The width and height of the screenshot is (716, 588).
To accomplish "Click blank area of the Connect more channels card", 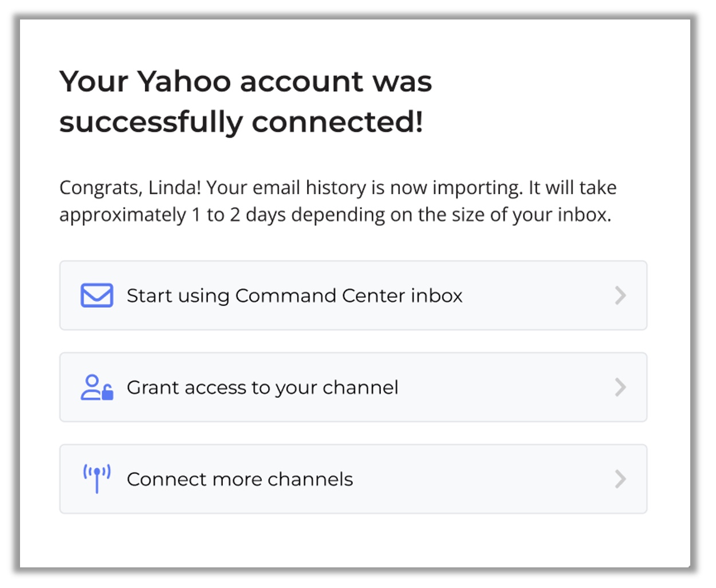I will tap(481, 479).
